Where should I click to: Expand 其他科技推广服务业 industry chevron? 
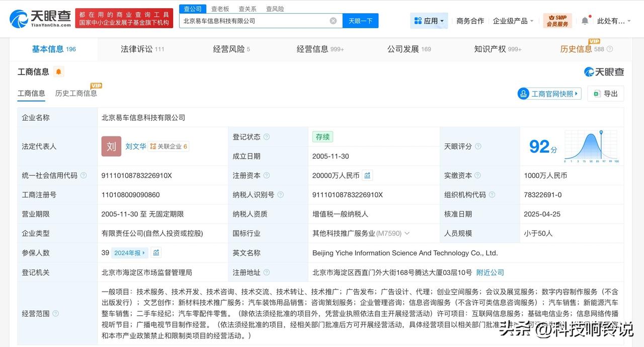point(407,234)
